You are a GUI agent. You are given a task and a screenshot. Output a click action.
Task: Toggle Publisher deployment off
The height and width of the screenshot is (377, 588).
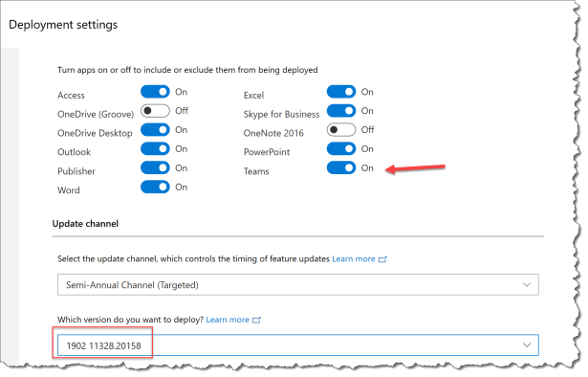coord(155,168)
